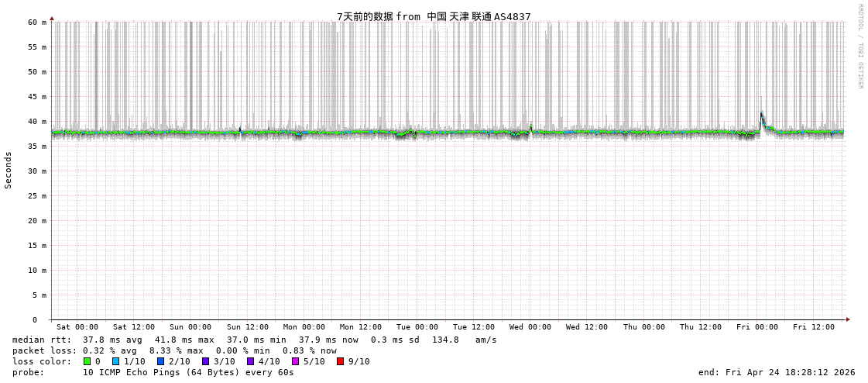868x383 pixels.
Task: Click the green 0 loss color swatch
Action: point(87,361)
